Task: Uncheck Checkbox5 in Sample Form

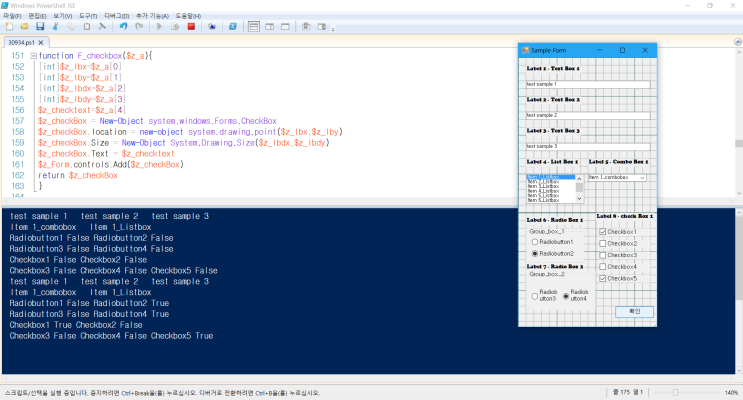Action: coord(603,279)
